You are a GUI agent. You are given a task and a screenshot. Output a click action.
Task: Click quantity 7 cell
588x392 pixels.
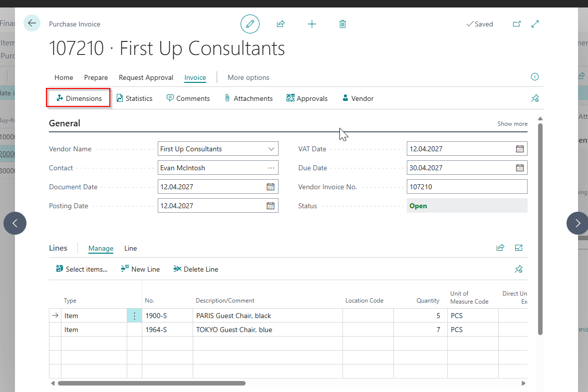click(420, 330)
